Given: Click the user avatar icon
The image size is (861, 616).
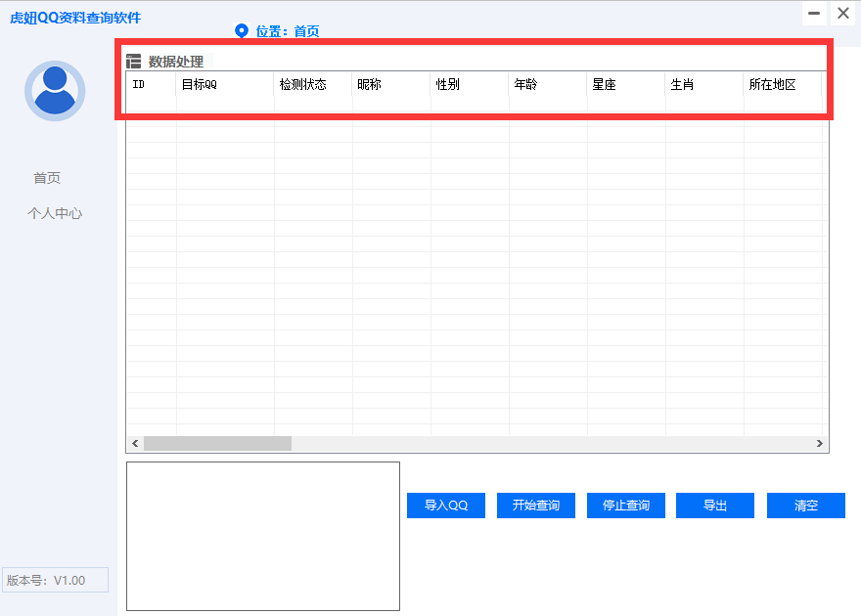Looking at the screenshot, I should pos(55,91).
